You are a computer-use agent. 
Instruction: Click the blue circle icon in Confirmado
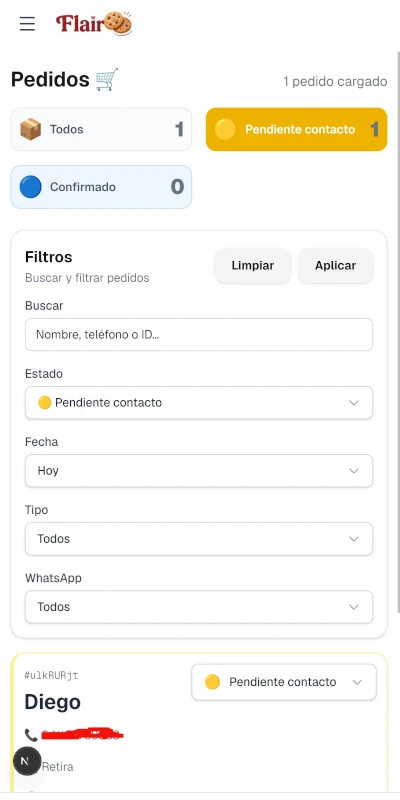click(x=31, y=187)
